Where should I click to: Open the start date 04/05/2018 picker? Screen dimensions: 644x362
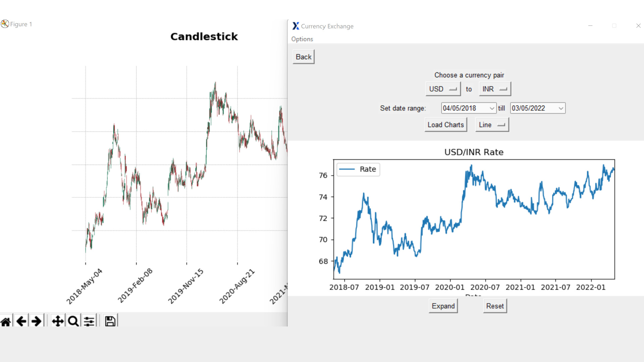tap(469, 108)
